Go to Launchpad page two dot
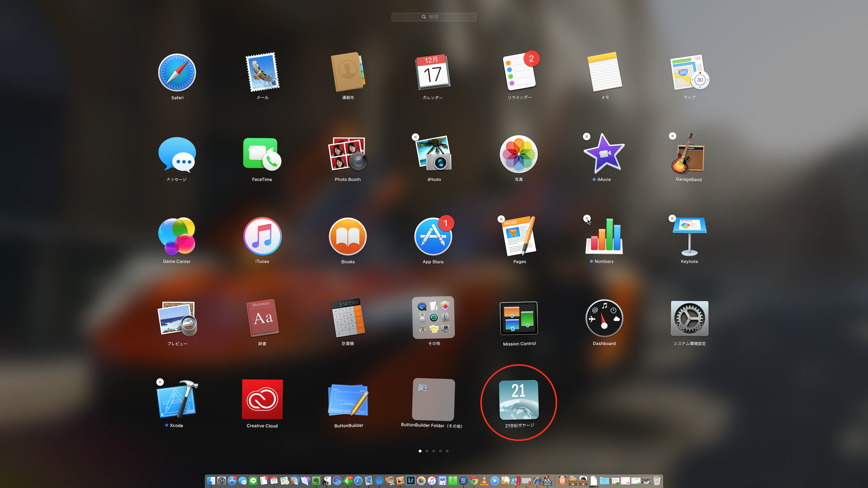Screen dimensions: 868x488 [427, 451]
